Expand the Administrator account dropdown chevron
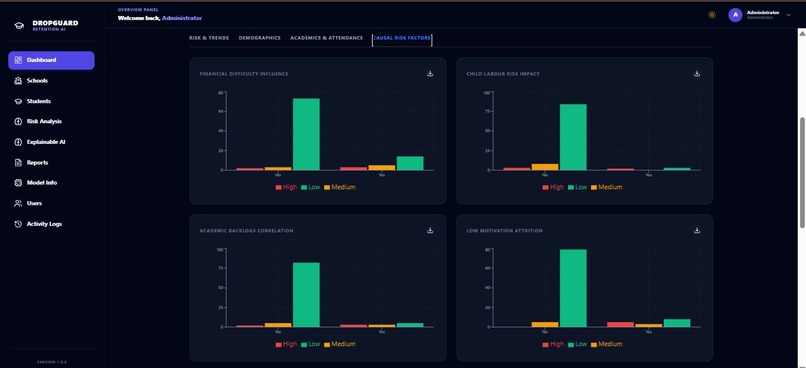Screen dimensions: 806x368 pos(789,15)
